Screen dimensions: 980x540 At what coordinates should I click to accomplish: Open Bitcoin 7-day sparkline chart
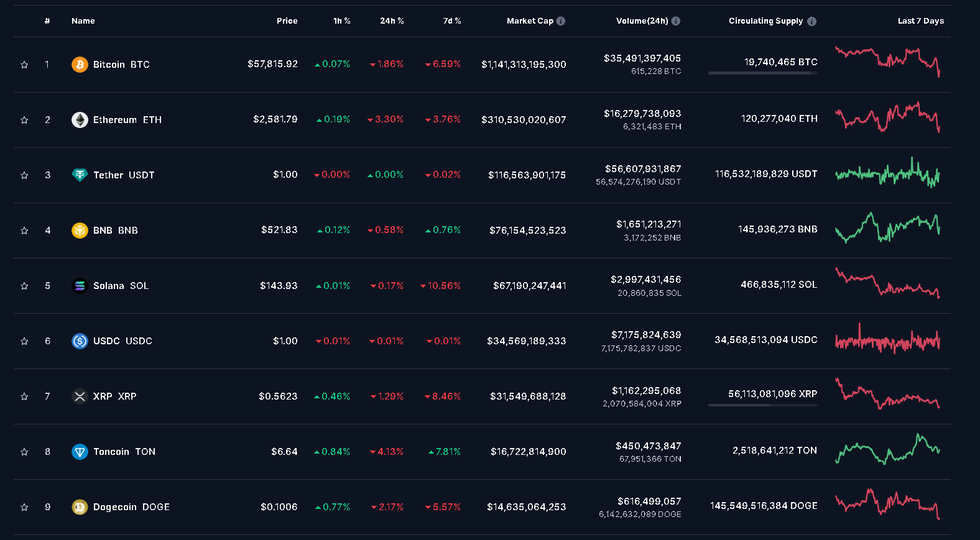(x=887, y=62)
